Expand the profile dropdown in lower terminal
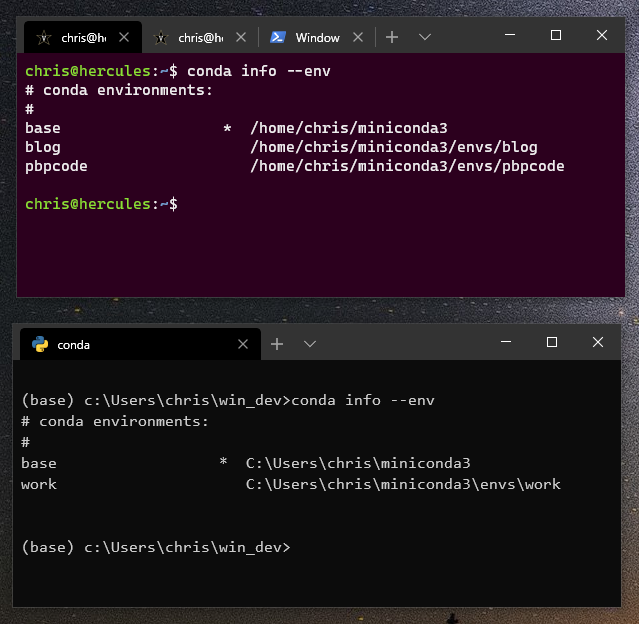 (310, 344)
